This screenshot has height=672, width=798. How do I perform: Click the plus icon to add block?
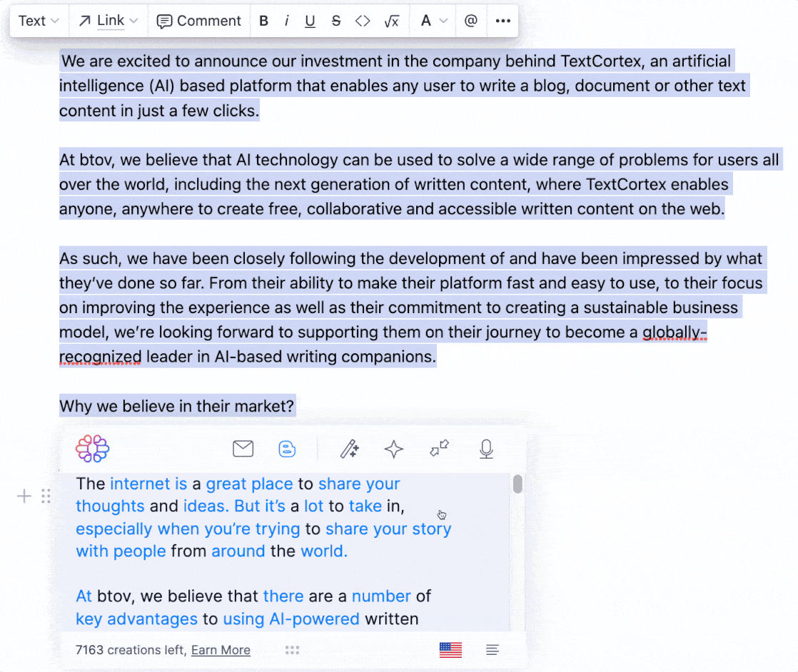24,496
